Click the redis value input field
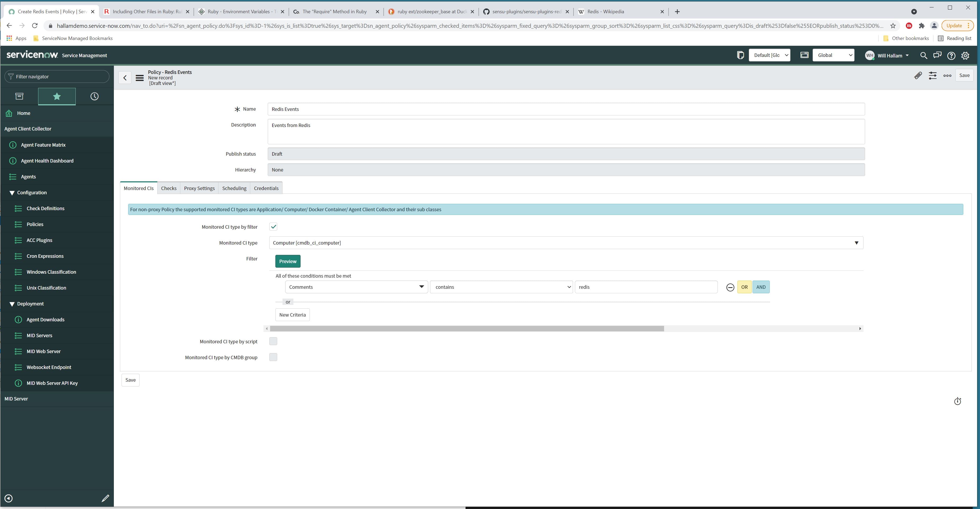 pyautogui.click(x=646, y=287)
